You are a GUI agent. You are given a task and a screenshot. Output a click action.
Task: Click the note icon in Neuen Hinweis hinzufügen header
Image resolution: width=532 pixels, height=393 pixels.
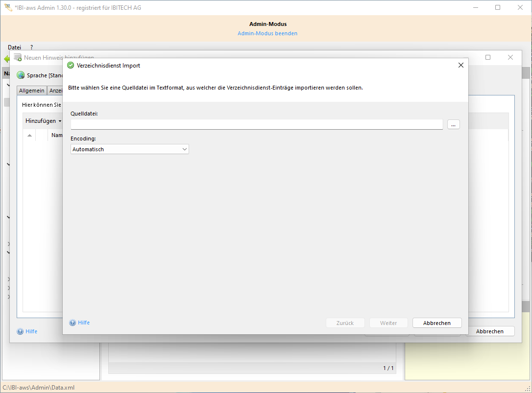(18, 57)
